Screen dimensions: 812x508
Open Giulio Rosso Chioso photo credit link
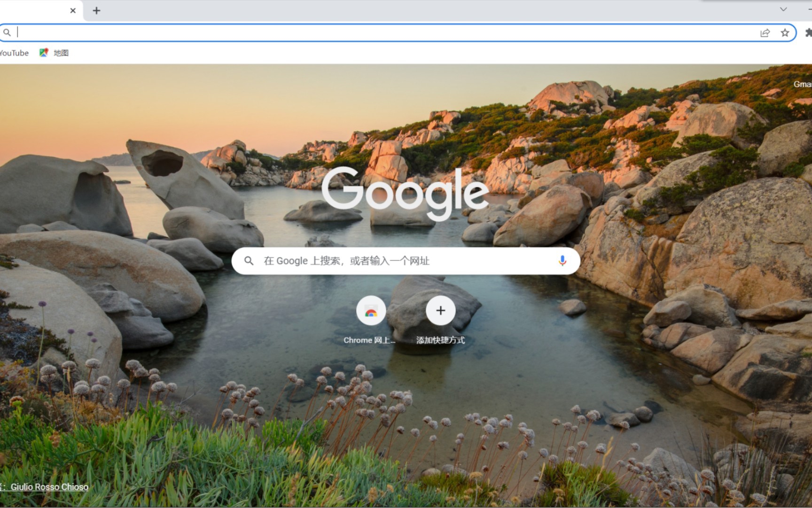pos(49,487)
